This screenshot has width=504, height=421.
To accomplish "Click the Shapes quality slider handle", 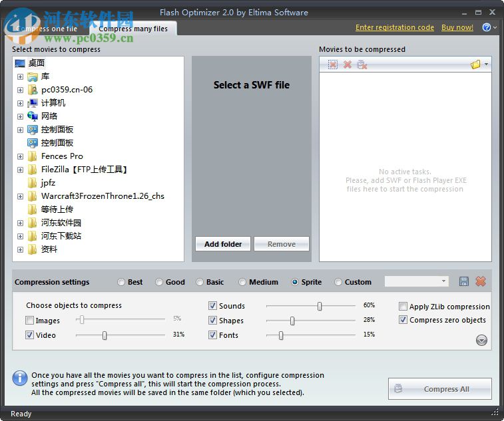I will click(292, 321).
